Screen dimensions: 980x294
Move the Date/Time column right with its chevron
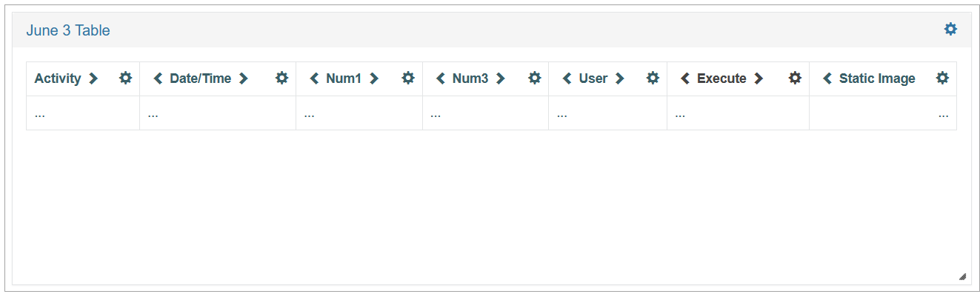[x=243, y=78]
